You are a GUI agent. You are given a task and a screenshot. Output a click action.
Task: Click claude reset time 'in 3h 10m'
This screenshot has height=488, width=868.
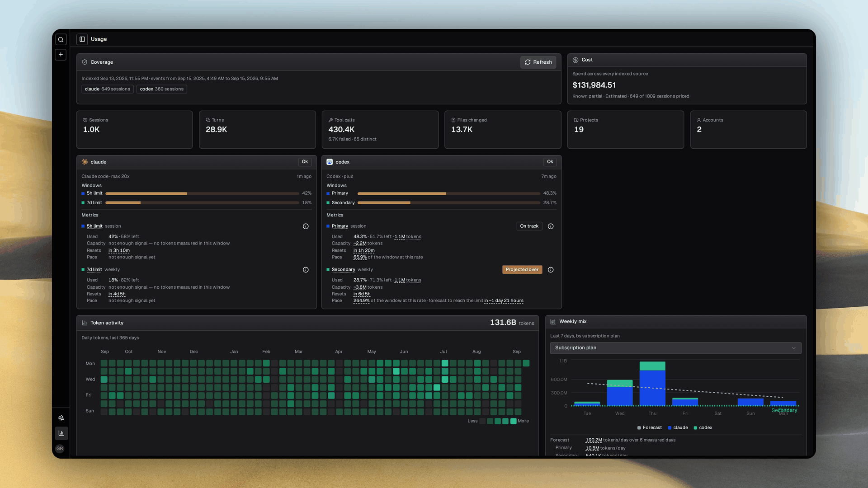coord(119,251)
